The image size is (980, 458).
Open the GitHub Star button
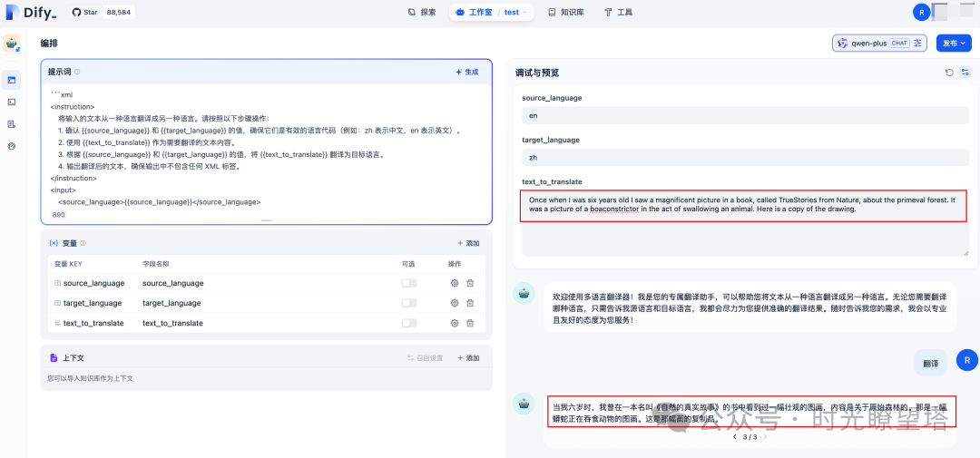85,12
